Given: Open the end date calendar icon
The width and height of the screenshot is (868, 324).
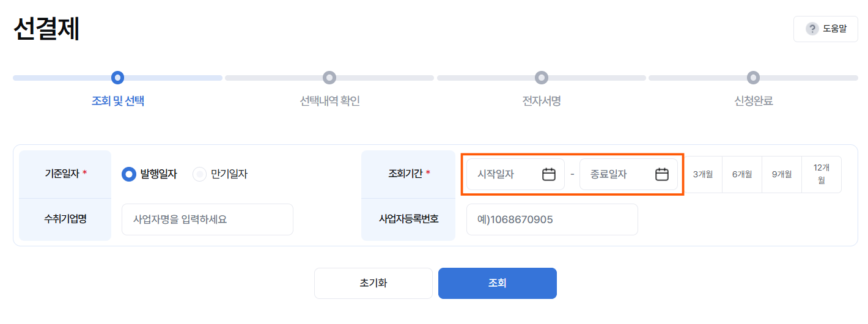Looking at the screenshot, I should (662, 174).
